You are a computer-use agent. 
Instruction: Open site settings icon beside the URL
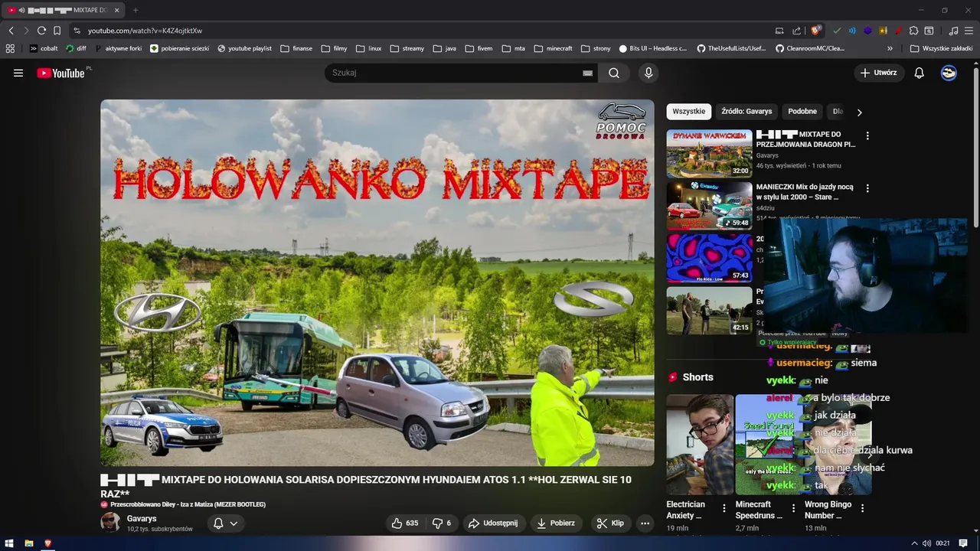77,31
